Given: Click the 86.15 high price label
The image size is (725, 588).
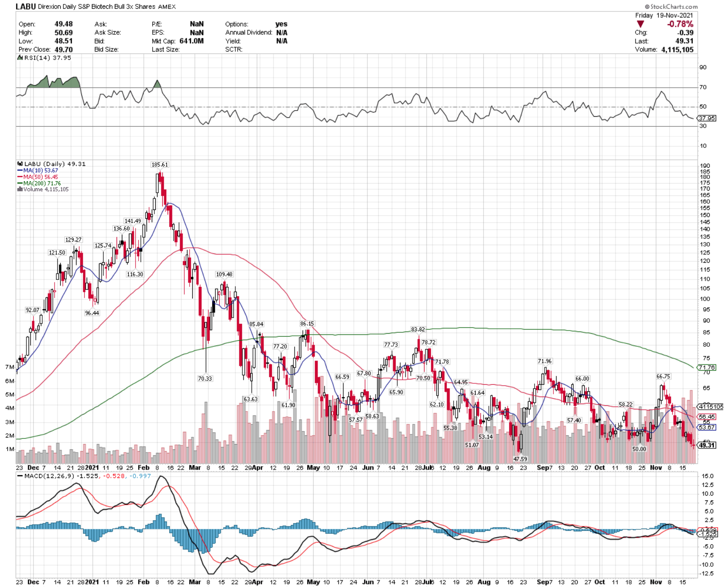Looking at the screenshot, I should [x=307, y=323].
